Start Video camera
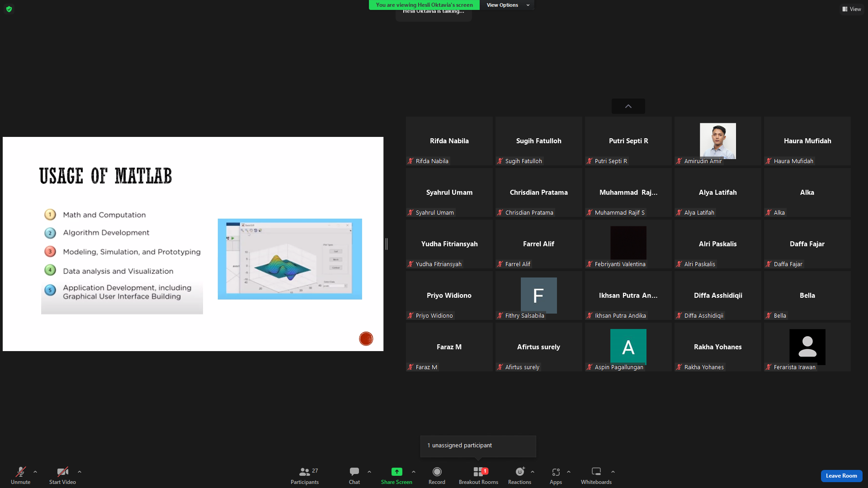 62,475
